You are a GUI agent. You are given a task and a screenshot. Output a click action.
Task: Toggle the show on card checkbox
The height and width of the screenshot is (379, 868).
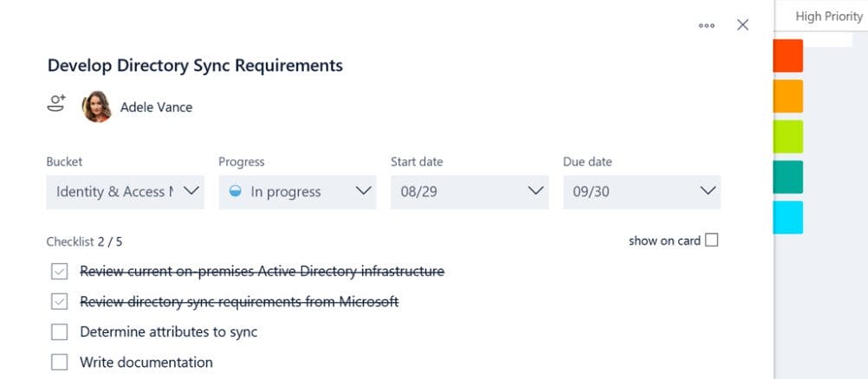point(712,241)
